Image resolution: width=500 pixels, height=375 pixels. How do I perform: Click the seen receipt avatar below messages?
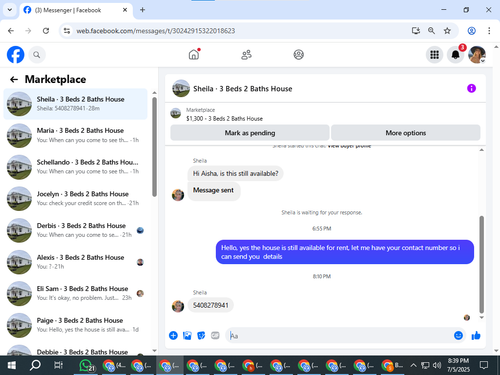pos(467,317)
